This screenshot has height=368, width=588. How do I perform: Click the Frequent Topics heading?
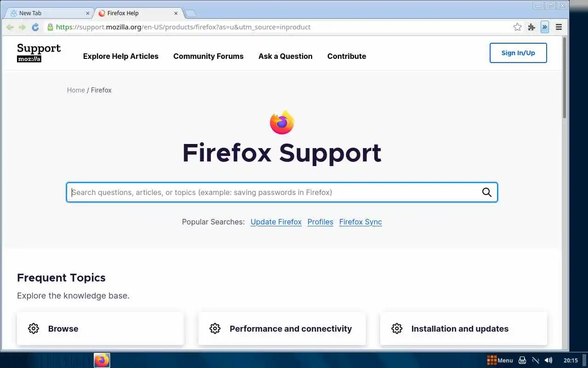point(61,277)
